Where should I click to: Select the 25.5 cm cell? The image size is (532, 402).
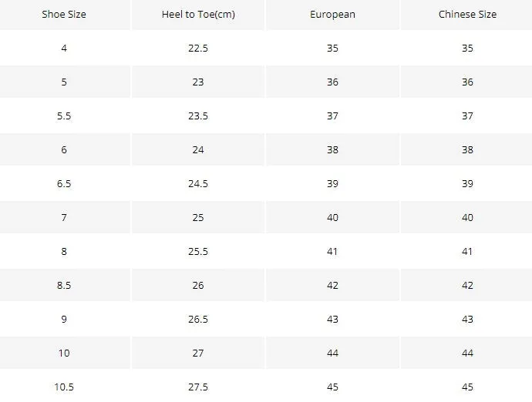pos(198,251)
